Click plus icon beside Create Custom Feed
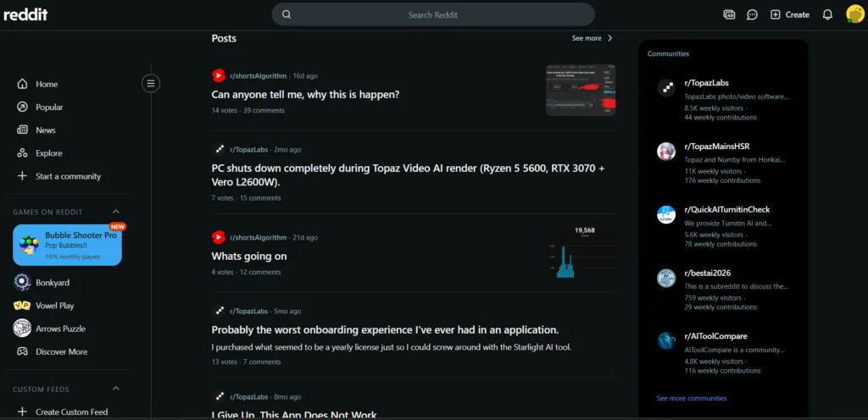Image resolution: width=868 pixels, height=420 pixels. 22,412
